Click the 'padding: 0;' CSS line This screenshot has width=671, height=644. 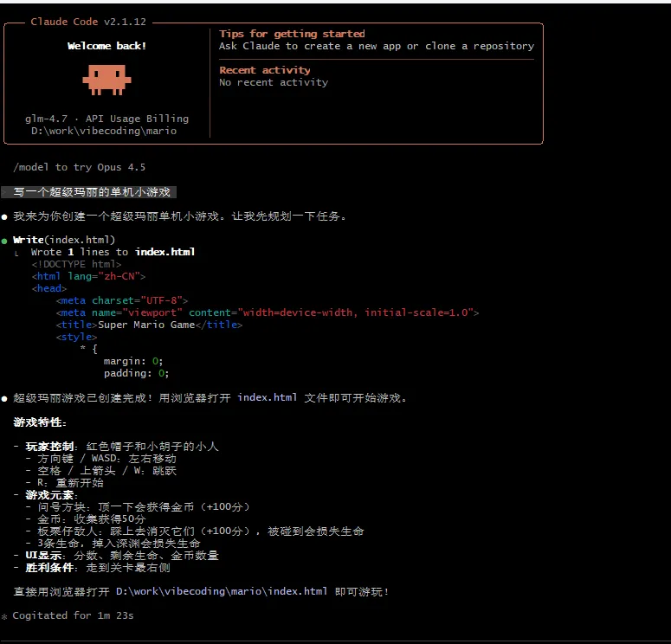pos(137,374)
